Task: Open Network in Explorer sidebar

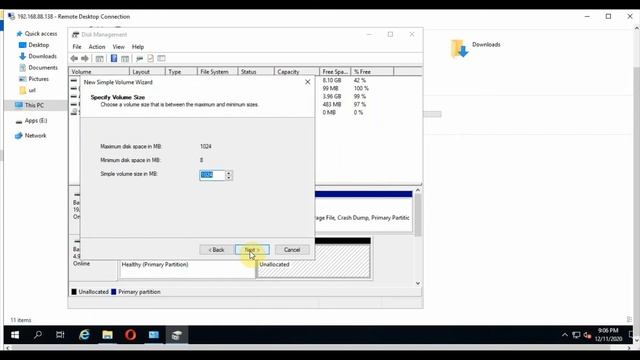Action: click(31, 136)
